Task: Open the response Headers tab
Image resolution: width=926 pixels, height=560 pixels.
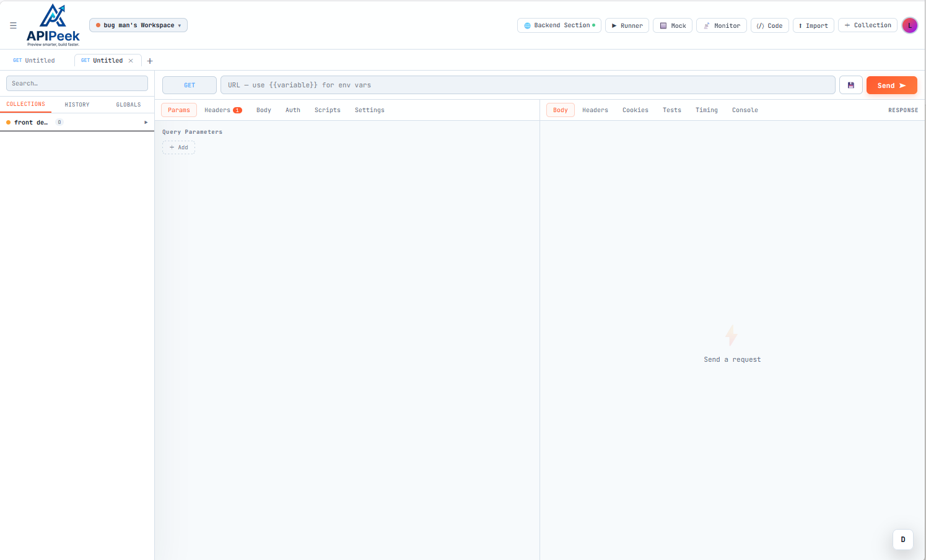Action: (595, 110)
